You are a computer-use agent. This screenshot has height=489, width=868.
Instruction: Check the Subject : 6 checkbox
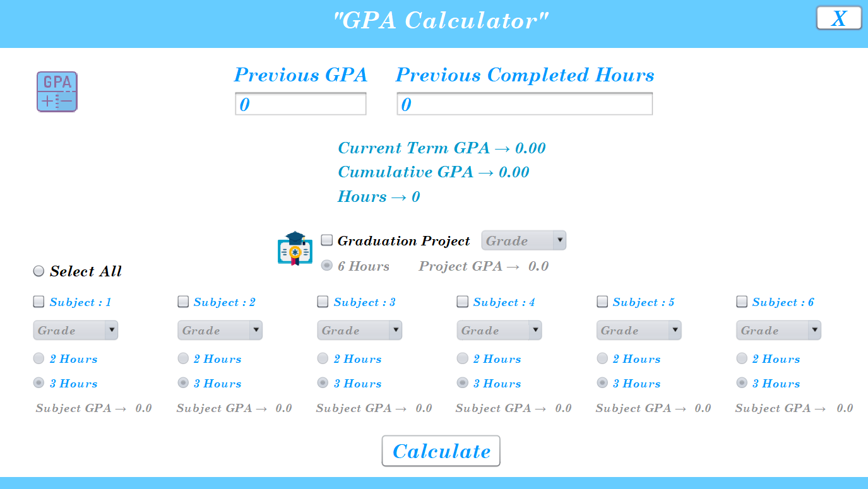click(741, 302)
